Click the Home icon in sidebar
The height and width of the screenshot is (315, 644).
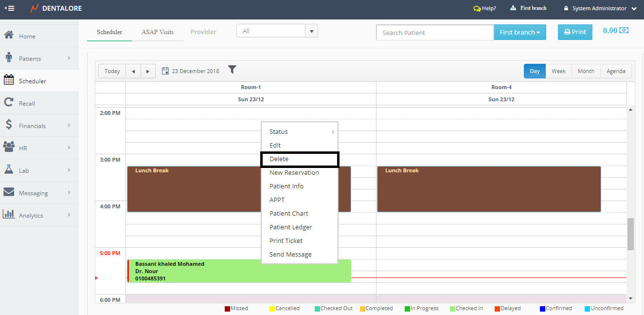(x=8, y=36)
